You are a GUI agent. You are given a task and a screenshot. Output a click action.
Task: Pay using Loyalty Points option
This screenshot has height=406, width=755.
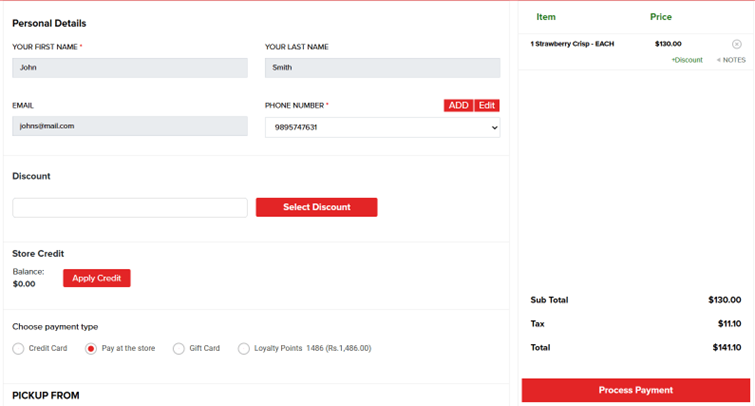pyautogui.click(x=244, y=348)
